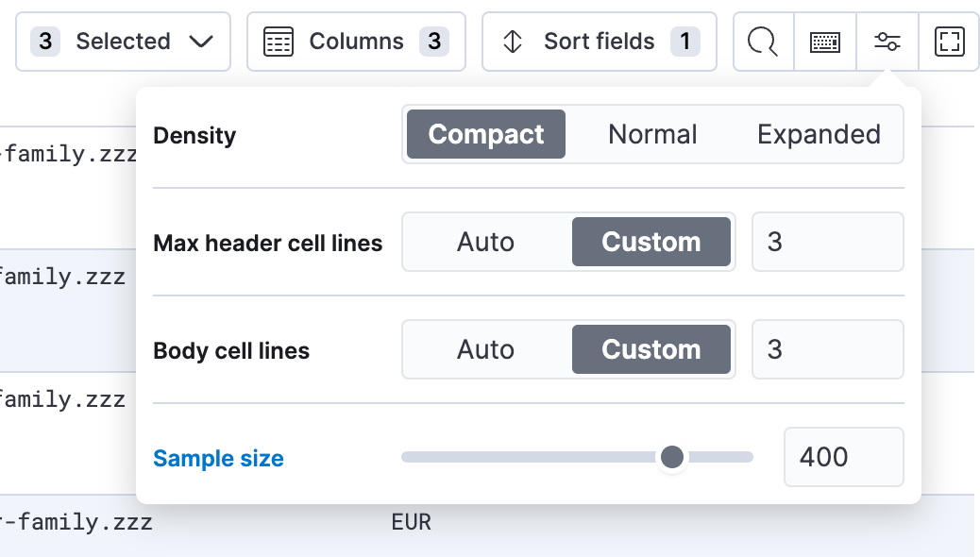This screenshot has height=557, width=980.
Task: Open the display options sliders icon
Action: click(x=887, y=42)
